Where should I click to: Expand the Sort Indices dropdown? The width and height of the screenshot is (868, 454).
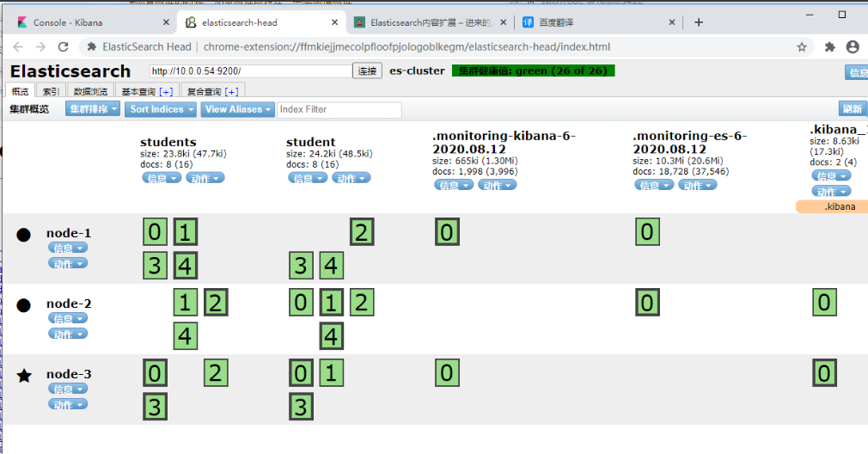pos(161,109)
